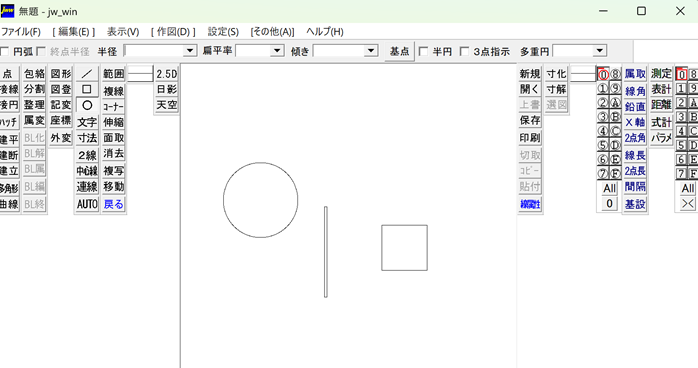Click the 保存 save button
This screenshot has height=368, width=698.
530,121
